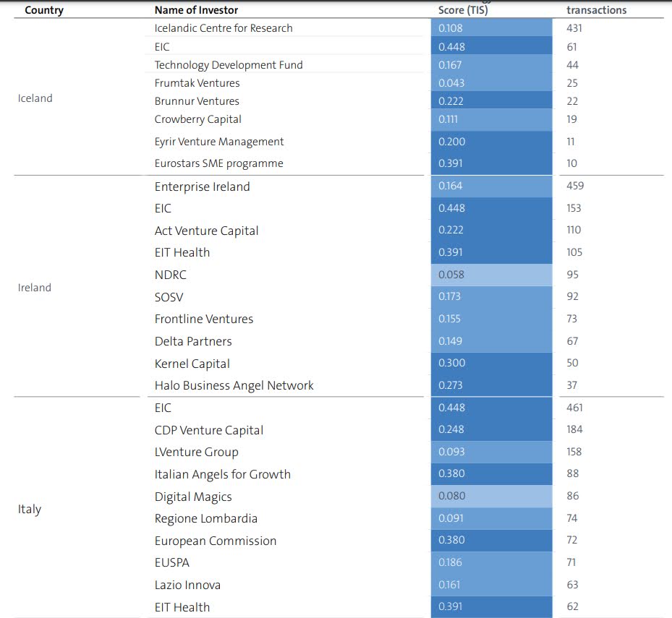Click the Score (TIS) column header
Viewport: 672px width, 618px height.
[463, 10]
